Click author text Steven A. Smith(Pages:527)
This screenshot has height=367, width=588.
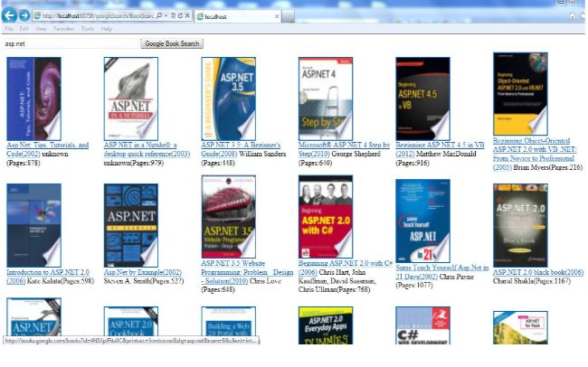point(144,281)
